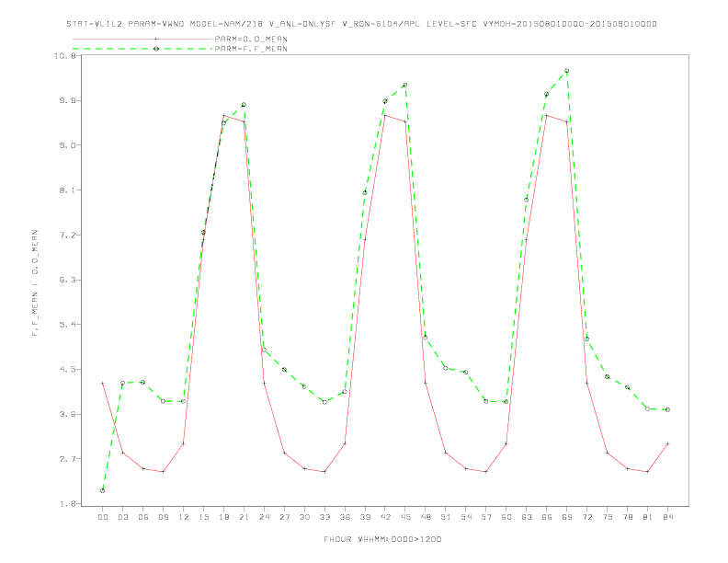Select y-axis tick label 8.1
This screenshot has width=728, height=563.
coord(68,190)
